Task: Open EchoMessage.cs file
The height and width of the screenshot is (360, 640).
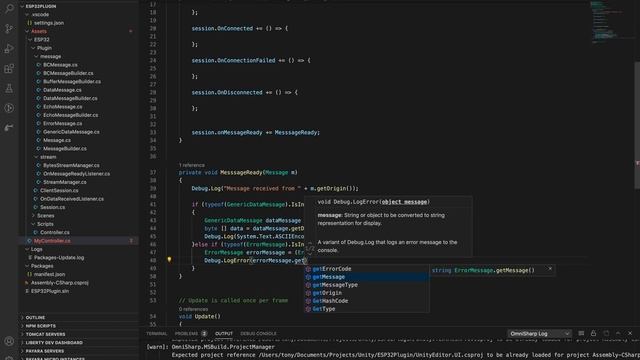Action: click(62, 107)
